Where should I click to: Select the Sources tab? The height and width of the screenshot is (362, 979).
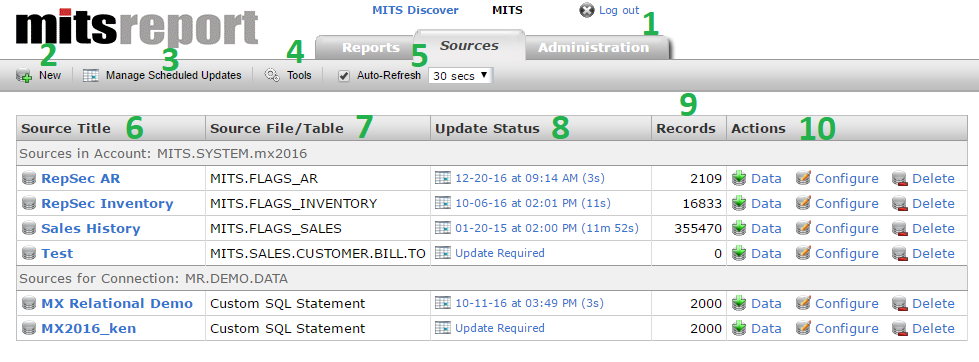469,46
